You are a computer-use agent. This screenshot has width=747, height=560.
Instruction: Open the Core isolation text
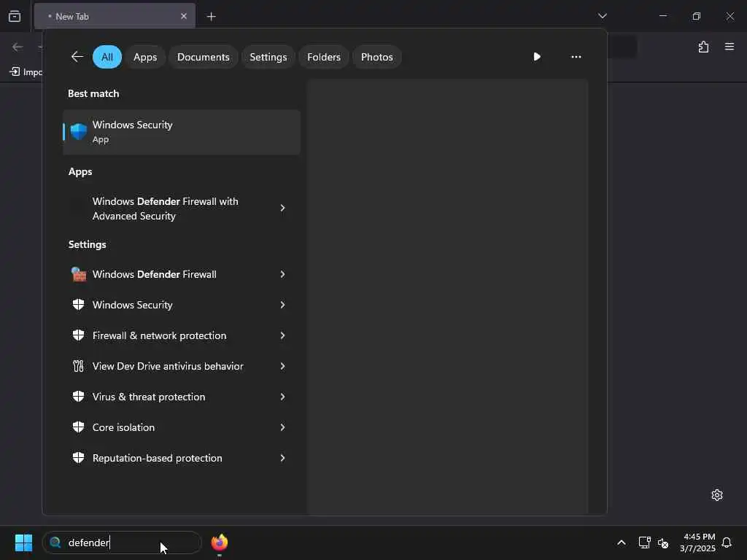click(123, 427)
